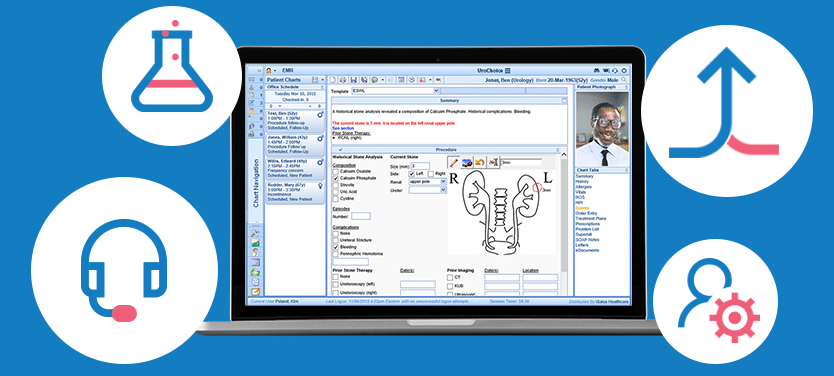Open the Renal upper pole dropdown
The image size is (834, 376).
443,181
